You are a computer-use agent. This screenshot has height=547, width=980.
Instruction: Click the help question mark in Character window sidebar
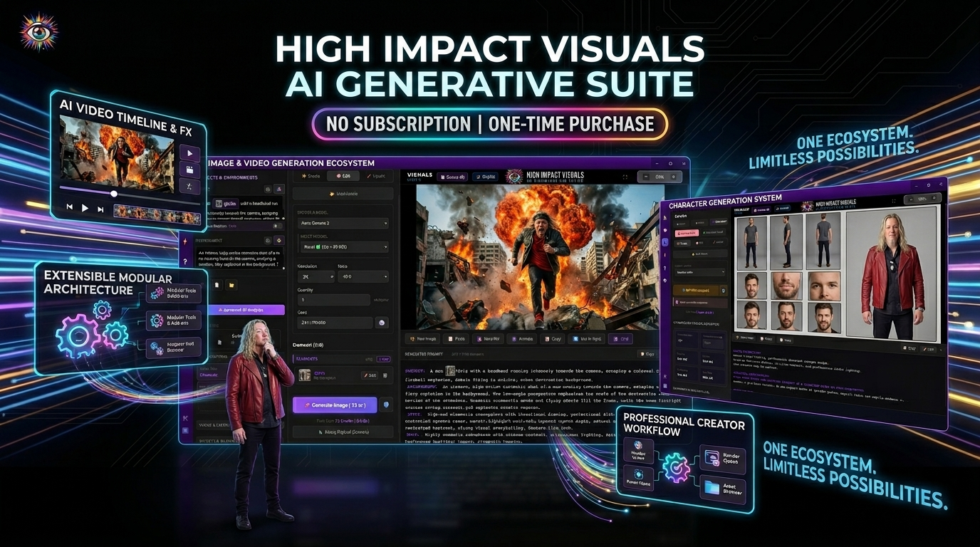pos(665,268)
